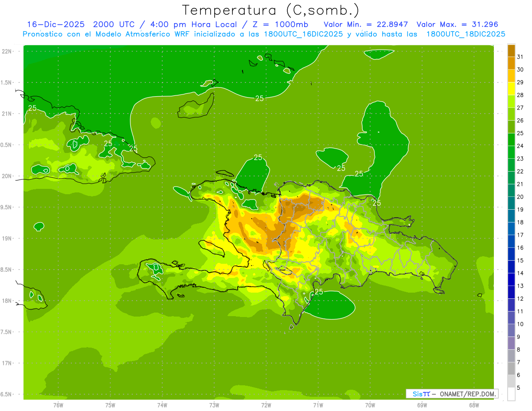Click the '14' label on the colour scale
Screen dimensions: 532x411
click(x=520, y=273)
